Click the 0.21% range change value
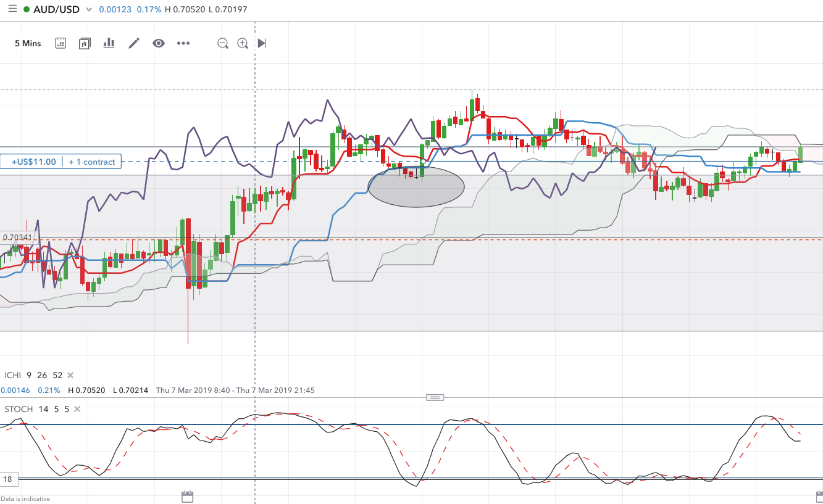This screenshot has width=823, height=504. coord(49,390)
